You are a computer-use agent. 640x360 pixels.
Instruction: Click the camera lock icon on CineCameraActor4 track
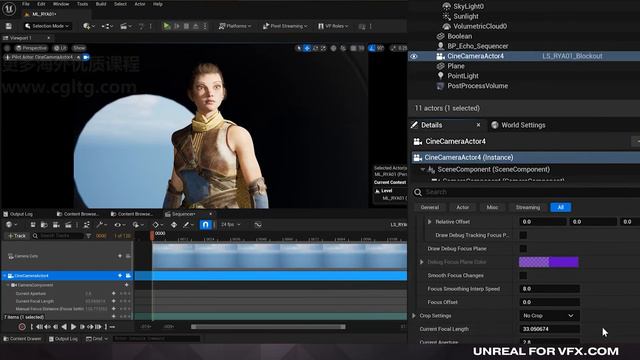[128, 276]
